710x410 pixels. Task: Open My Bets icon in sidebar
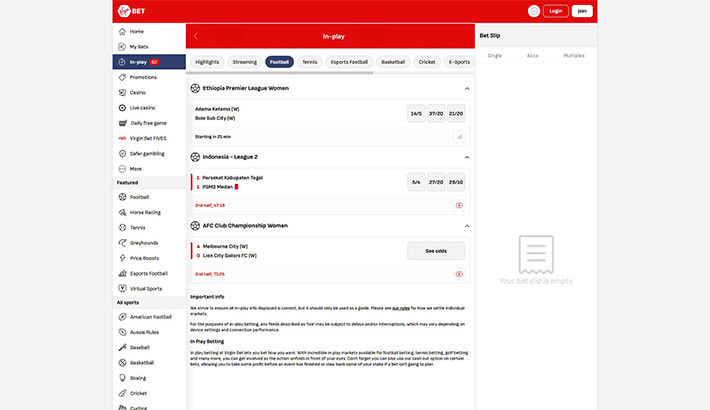pyautogui.click(x=122, y=47)
